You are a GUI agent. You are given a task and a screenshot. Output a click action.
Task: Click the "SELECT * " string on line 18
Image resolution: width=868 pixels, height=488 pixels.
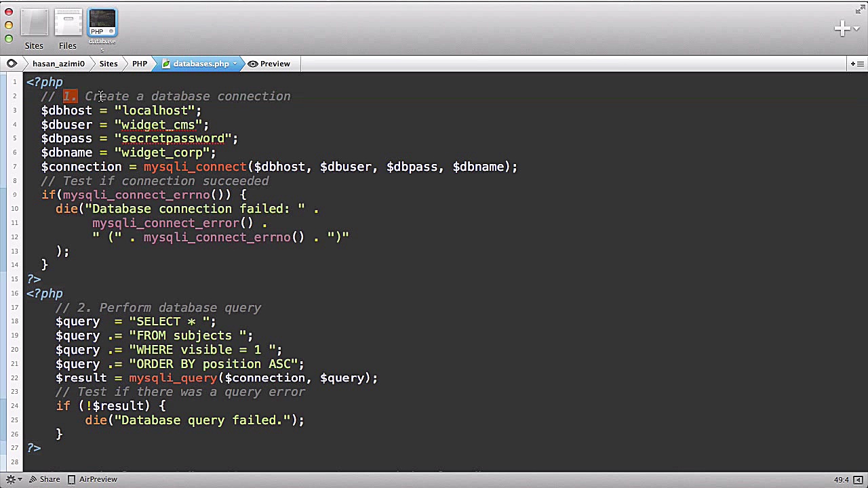click(169, 321)
